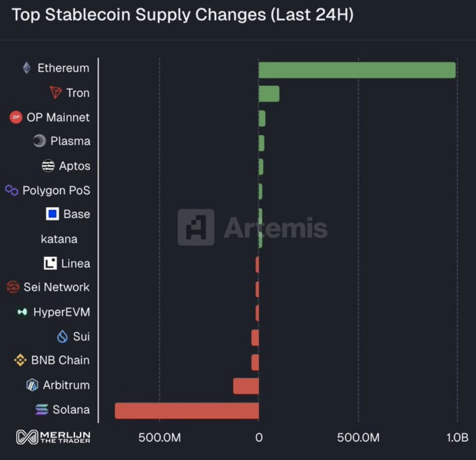Click the green Tron supply bar
Screen dimensions: 476x460
(269, 94)
